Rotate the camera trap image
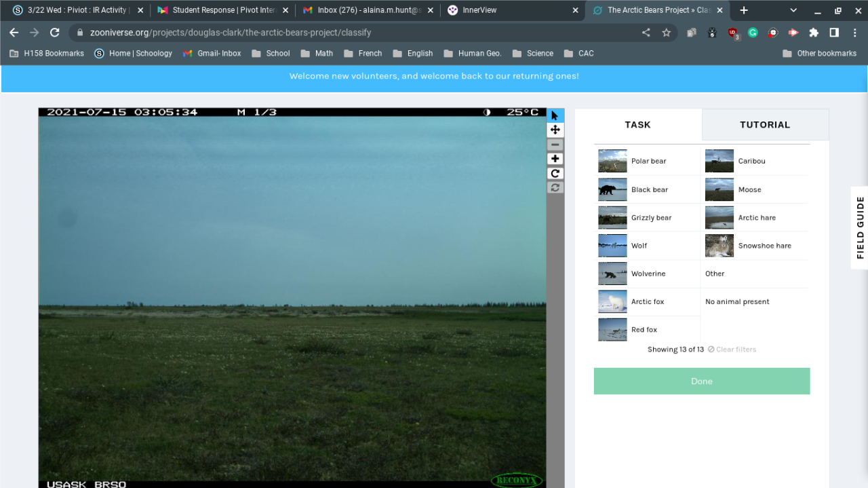Viewport: 868px width, 488px height. point(555,173)
